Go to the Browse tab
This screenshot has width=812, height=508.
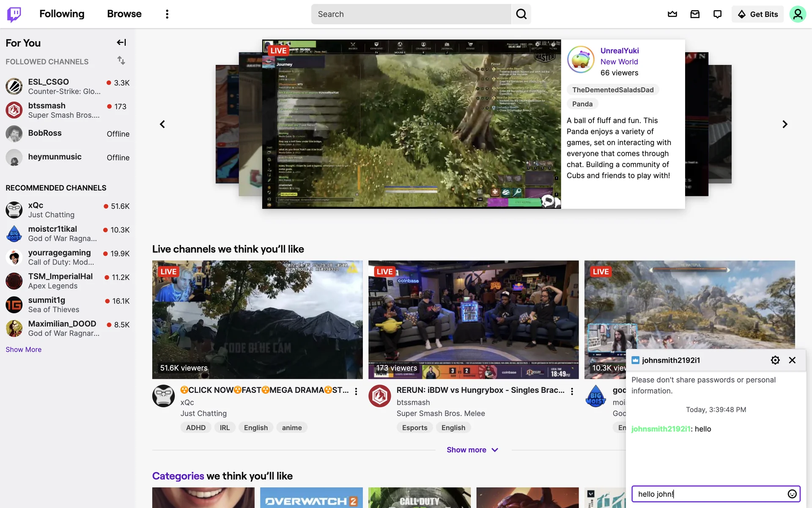(124, 14)
